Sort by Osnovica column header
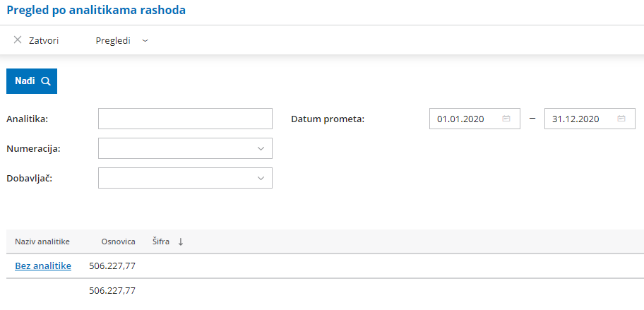644x310 pixels. pyautogui.click(x=119, y=242)
